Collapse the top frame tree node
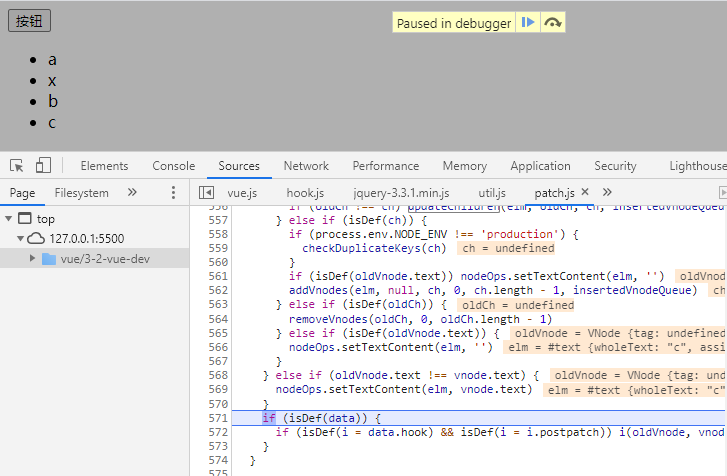Image resolution: width=727 pixels, height=476 pixels. (x=8, y=218)
